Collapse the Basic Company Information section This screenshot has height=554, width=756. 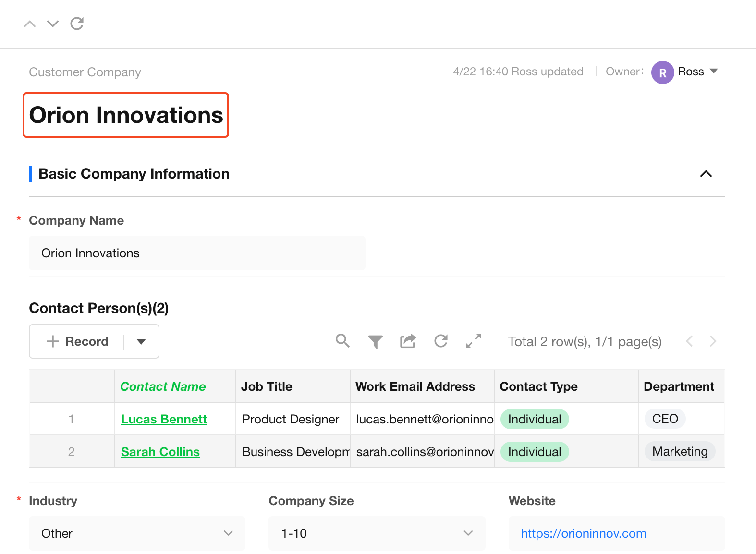point(706,174)
